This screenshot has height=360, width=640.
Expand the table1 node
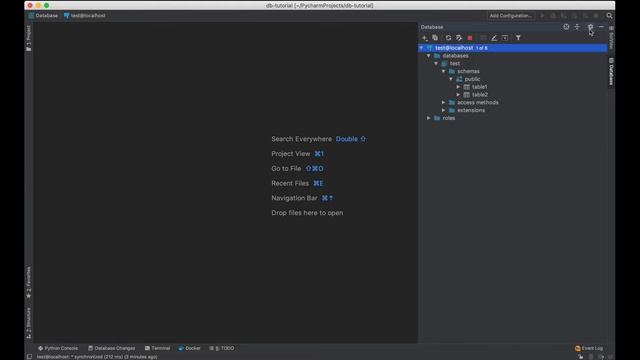tap(458, 87)
